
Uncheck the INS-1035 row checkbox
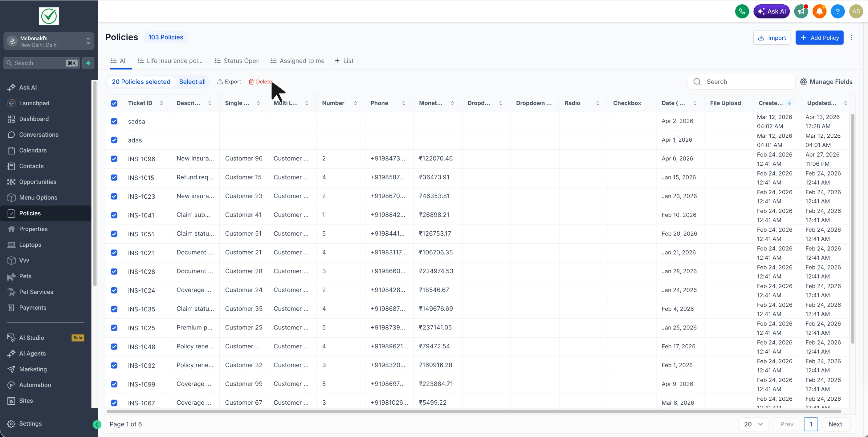(114, 309)
